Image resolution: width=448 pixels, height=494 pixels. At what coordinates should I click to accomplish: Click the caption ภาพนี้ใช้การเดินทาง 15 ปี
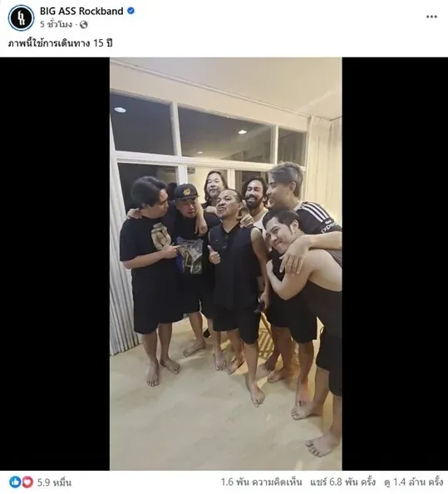60,43
